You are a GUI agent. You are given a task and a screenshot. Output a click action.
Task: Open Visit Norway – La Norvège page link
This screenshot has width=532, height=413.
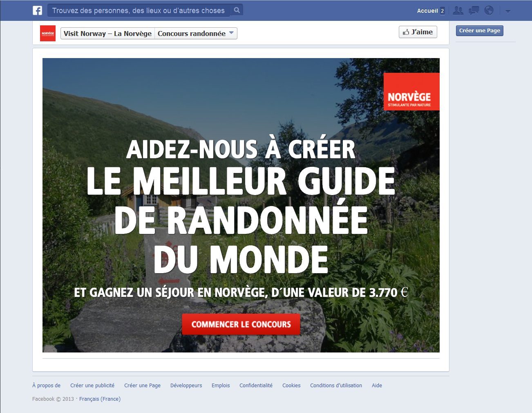coord(107,34)
